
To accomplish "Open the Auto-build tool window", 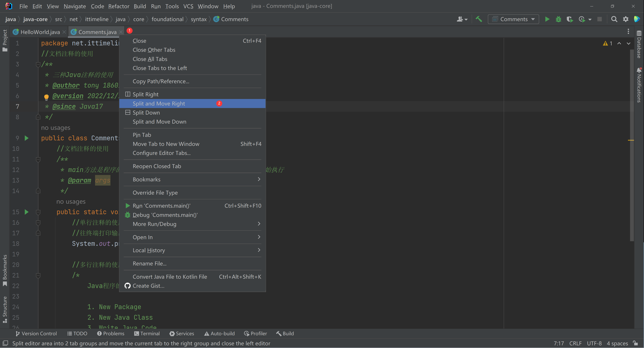I will [220, 333].
